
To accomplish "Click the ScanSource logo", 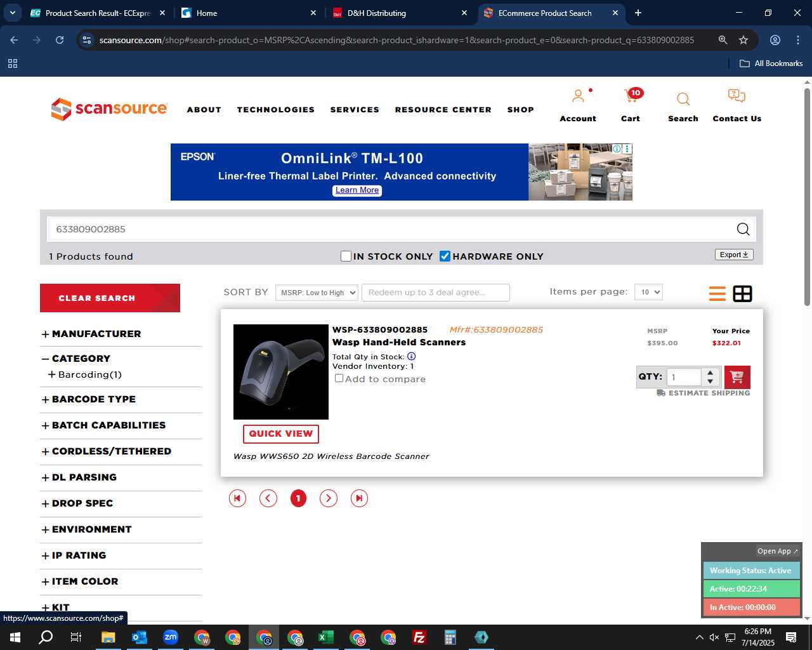I will coord(109,109).
